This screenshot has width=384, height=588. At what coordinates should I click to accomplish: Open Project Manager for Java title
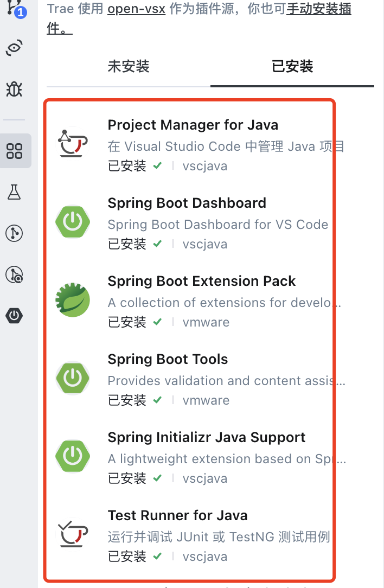pos(193,125)
